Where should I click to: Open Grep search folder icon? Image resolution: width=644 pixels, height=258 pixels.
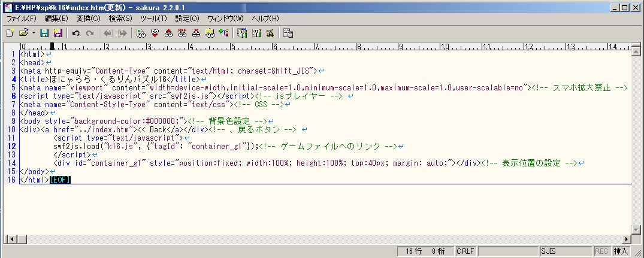(210, 34)
